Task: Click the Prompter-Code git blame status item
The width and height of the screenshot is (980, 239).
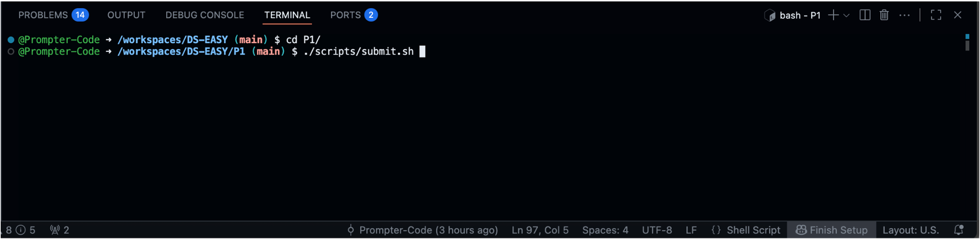Action: 423,230
